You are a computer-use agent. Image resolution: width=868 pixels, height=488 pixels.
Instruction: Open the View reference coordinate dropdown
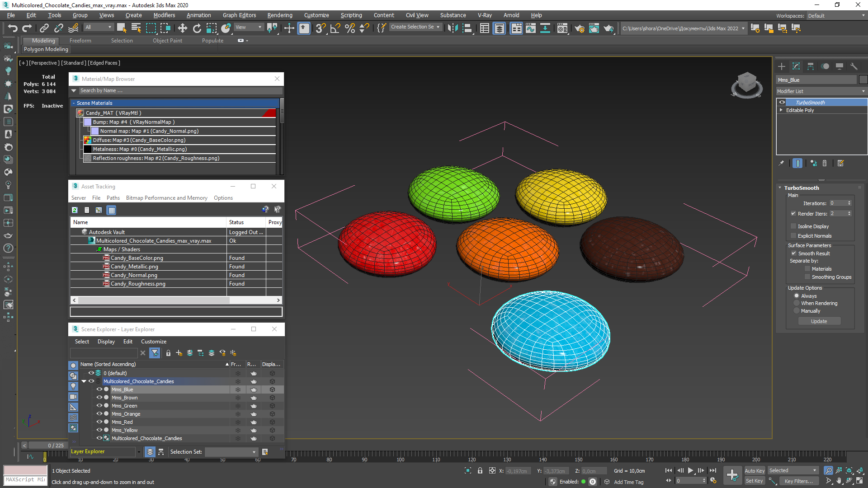click(248, 28)
